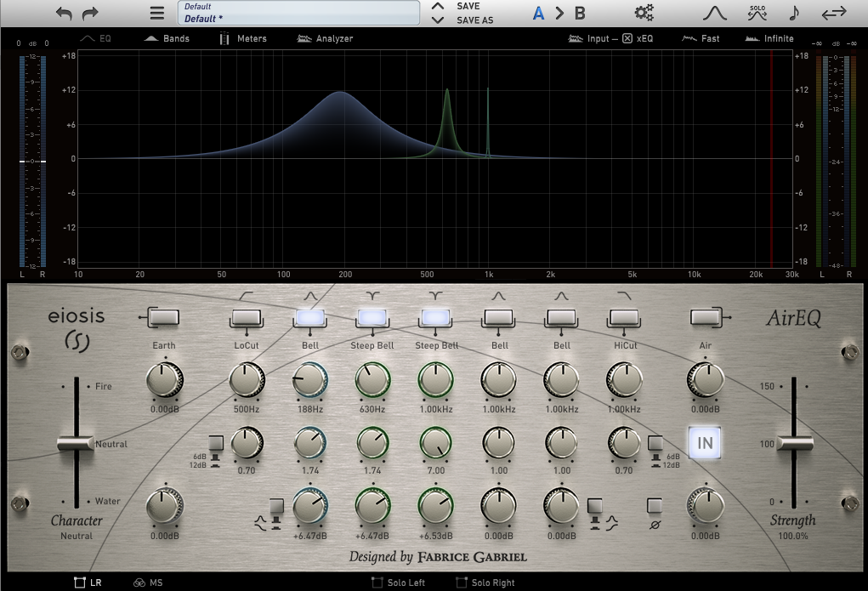Toggle the phase invert button

point(655,505)
